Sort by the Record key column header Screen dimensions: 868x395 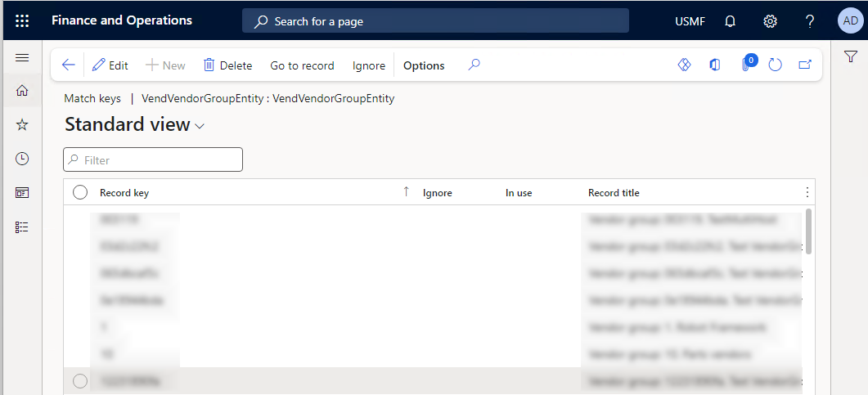click(x=124, y=192)
